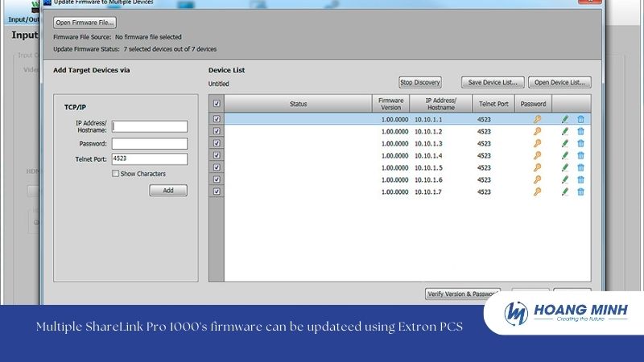Click the Add button in TCP/IP panel
The image size is (644, 362).
click(168, 191)
